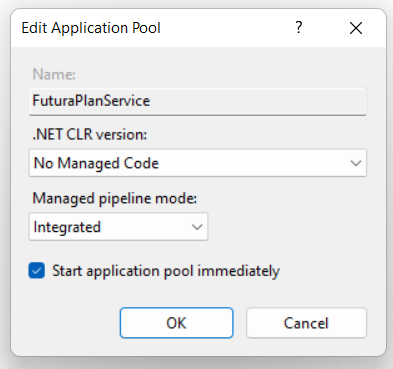The image size is (393, 369).
Task: Click the Cancel button
Action: (306, 323)
